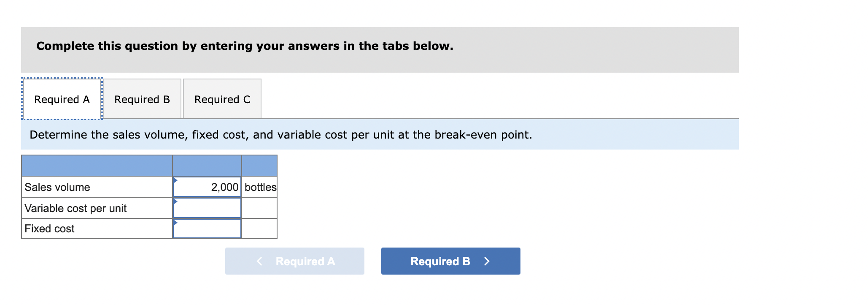
Task: Click the disabled Required A back button
Action: coord(295,261)
